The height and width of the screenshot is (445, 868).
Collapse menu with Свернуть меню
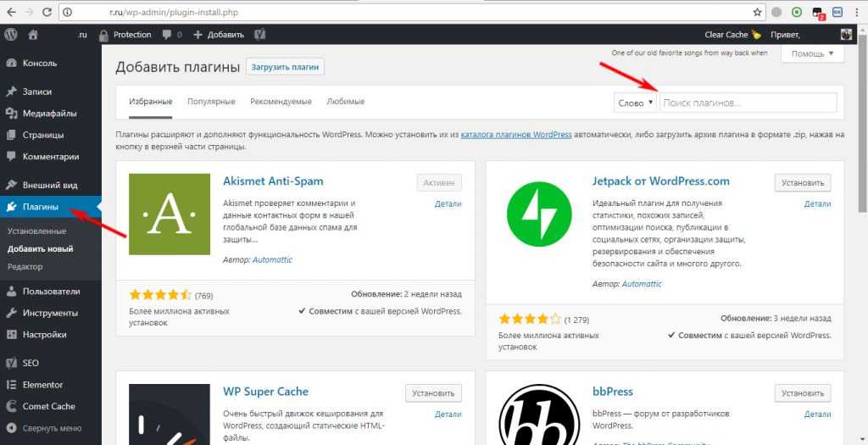pyautogui.click(x=50, y=428)
